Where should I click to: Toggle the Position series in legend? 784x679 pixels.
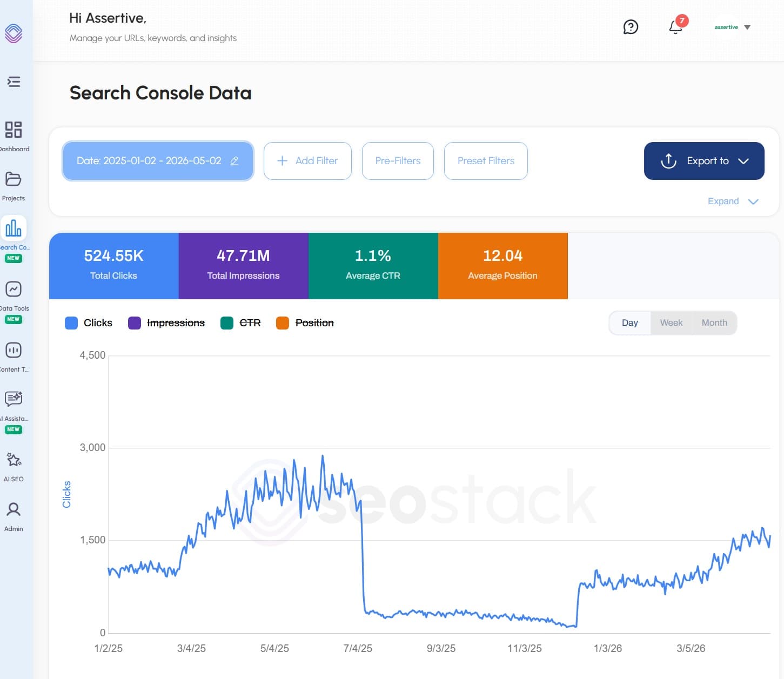pos(305,323)
